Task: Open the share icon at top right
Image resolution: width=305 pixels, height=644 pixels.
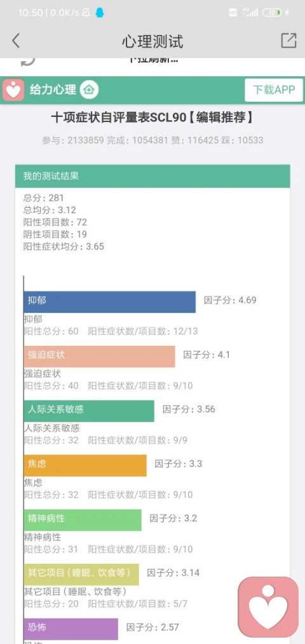Action: click(288, 40)
